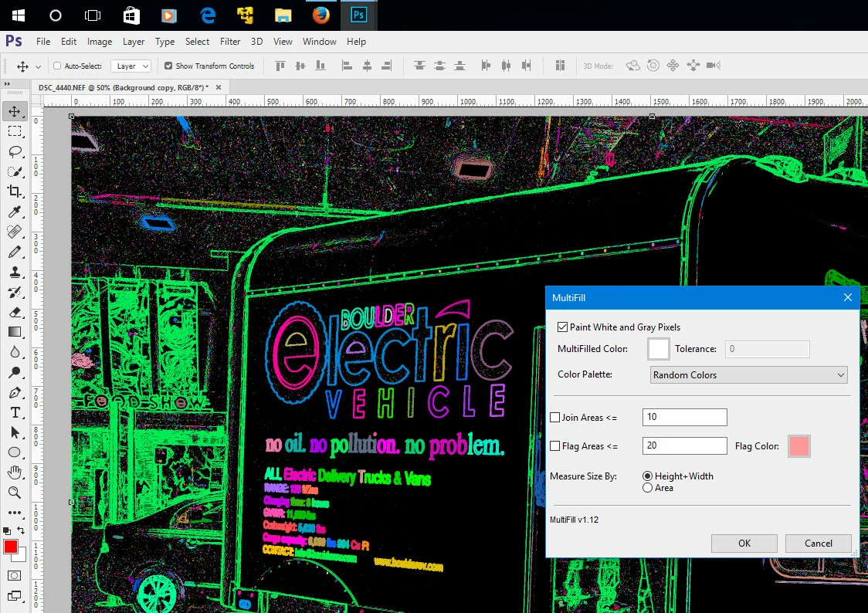
Task: Switch to DSC_4440.NEF document tab
Action: [124, 87]
